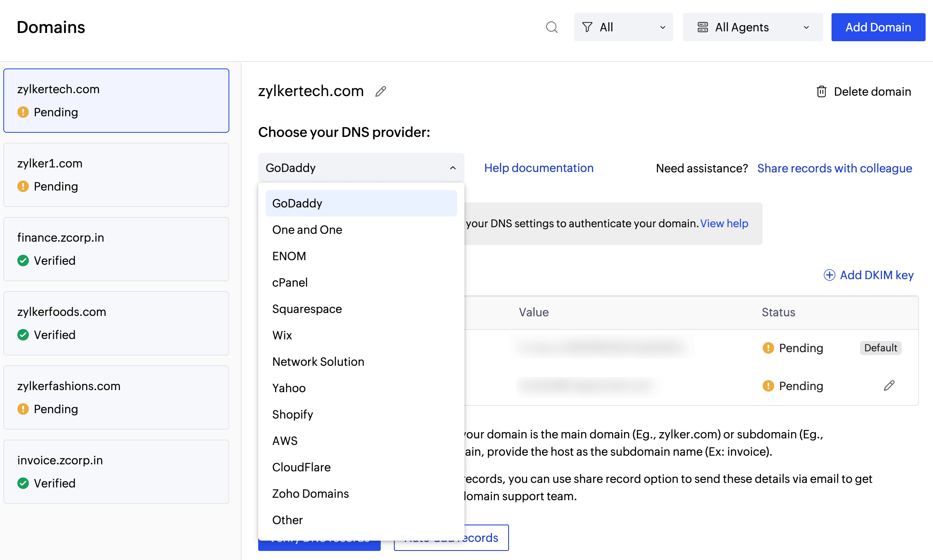The height and width of the screenshot is (560, 933).
Task: Select CloudFlare from the provider list
Action: 301,467
